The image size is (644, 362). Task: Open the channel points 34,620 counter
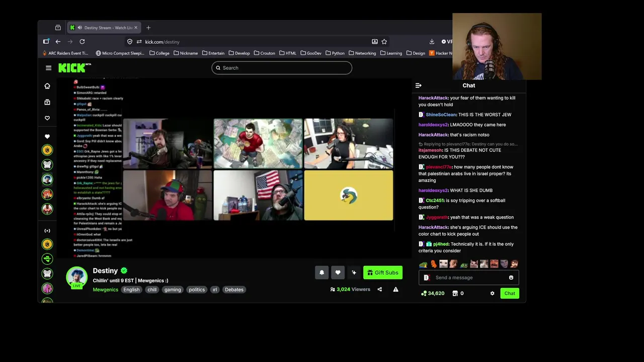(433, 293)
